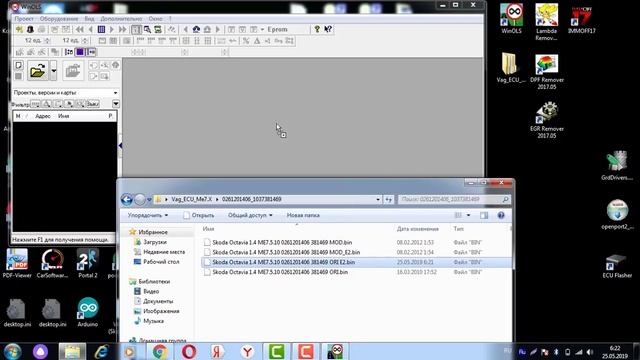Screen dimensions: 640x360
Task: Click the grayed import folder icon in WinOLS
Action: [x=73, y=71]
